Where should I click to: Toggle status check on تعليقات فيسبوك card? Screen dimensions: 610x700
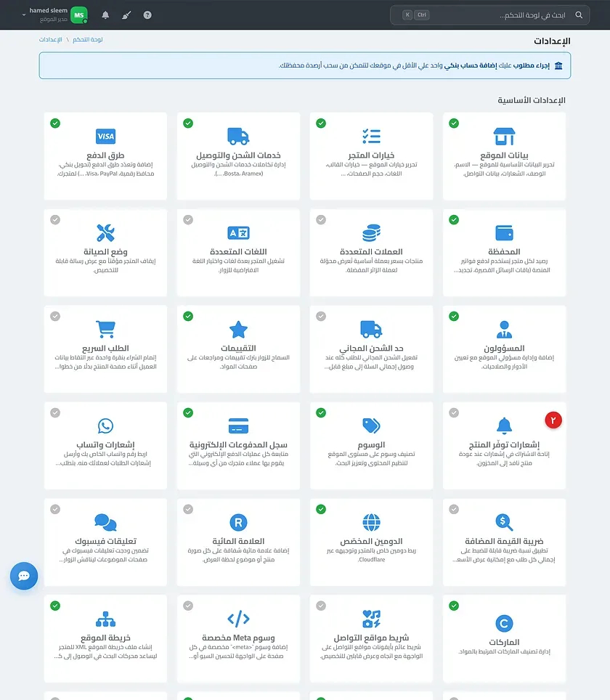click(55, 509)
